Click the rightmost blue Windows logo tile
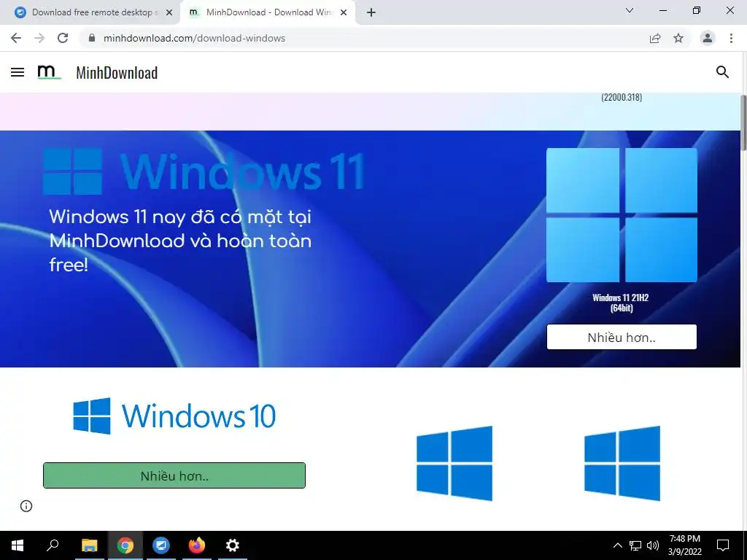The height and width of the screenshot is (560, 747). tap(622, 463)
